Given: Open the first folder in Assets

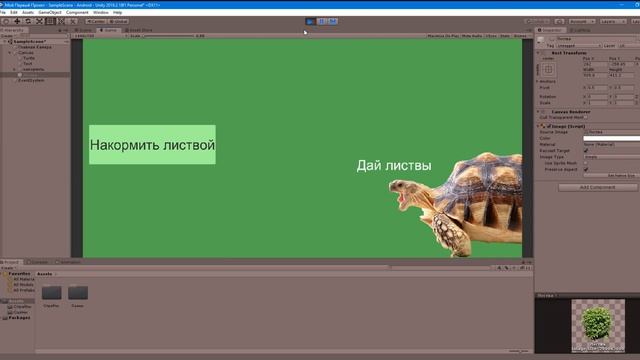Looking at the screenshot, I should click(x=51, y=293).
